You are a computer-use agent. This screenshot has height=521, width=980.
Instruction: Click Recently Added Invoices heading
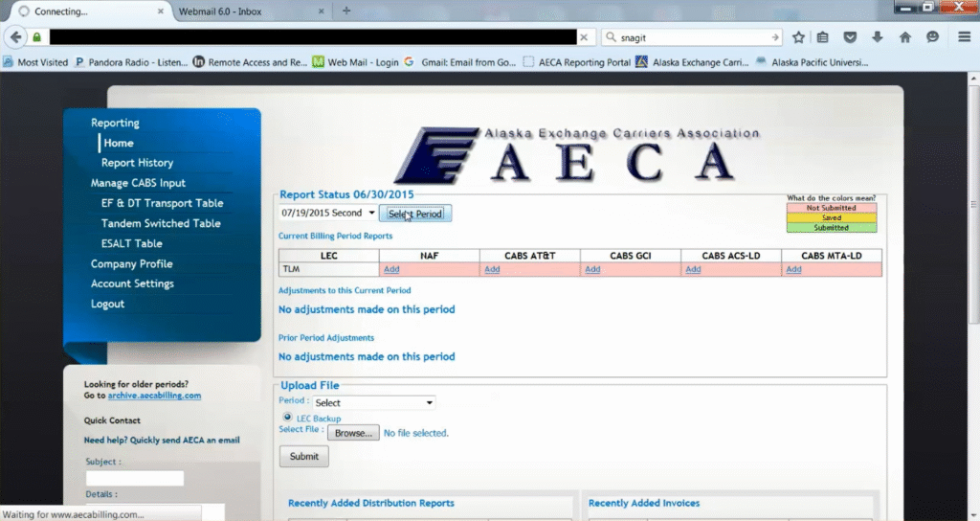click(x=644, y=503)
